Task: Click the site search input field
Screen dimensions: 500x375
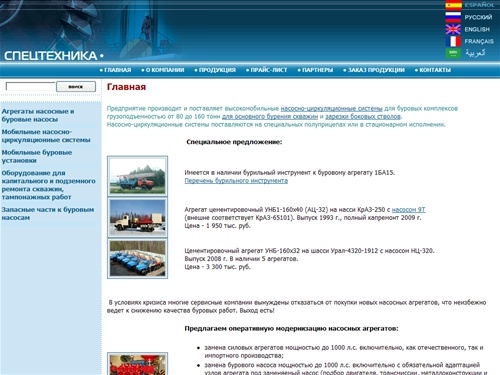Action: (x=31, y=87)
